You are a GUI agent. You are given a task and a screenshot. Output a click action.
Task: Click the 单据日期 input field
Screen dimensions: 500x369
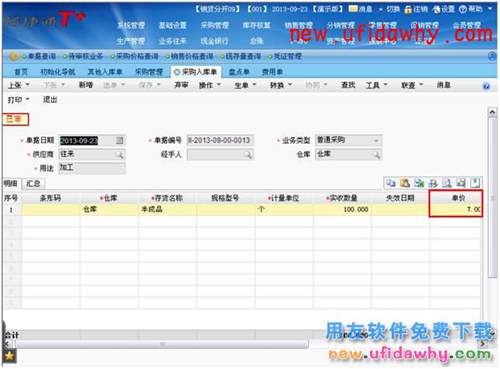pos(92,140)
